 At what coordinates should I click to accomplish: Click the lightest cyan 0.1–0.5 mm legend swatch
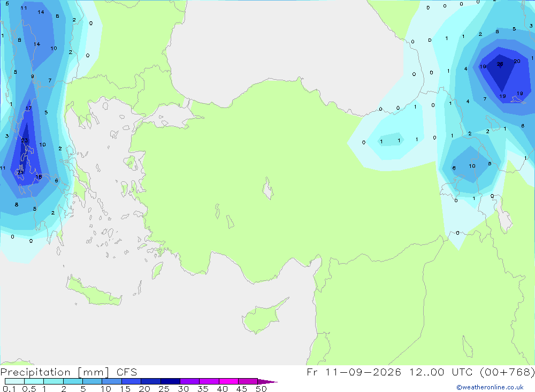14,381
